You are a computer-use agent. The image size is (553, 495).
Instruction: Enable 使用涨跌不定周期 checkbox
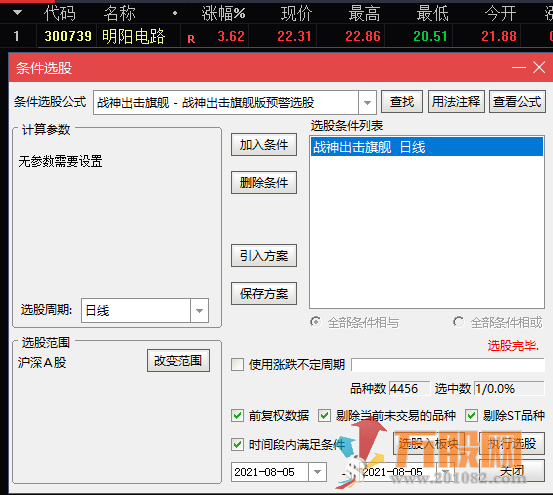237,365
